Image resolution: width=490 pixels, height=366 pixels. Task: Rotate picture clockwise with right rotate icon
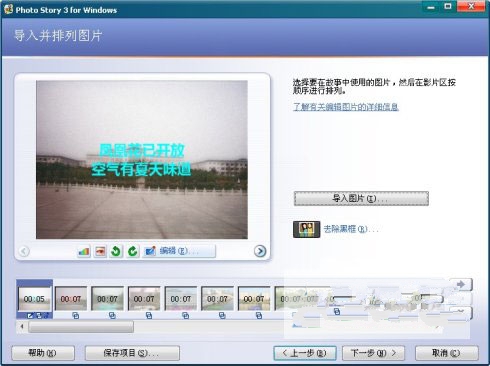(x=132, y=251)
